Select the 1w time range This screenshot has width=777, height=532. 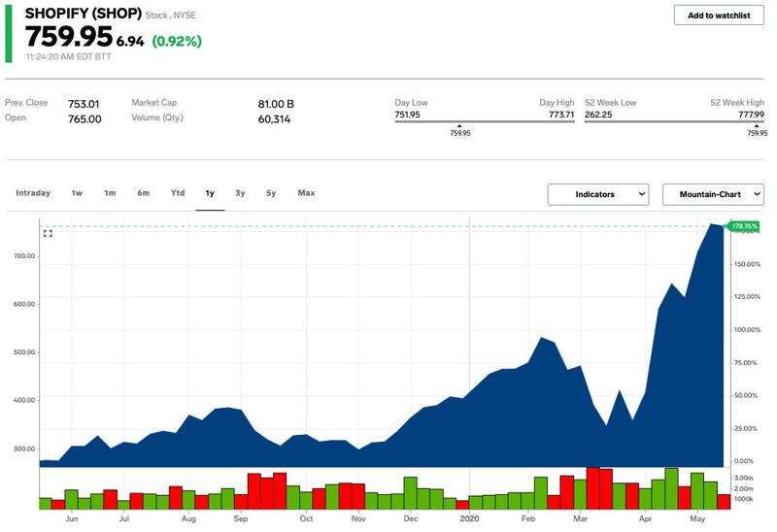point(77,193)
